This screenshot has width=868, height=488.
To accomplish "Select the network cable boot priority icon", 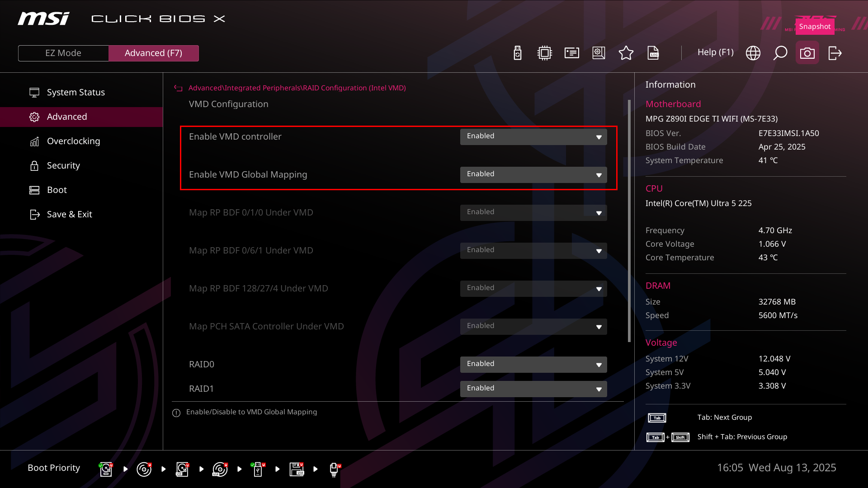I will [x=335, y=469].
